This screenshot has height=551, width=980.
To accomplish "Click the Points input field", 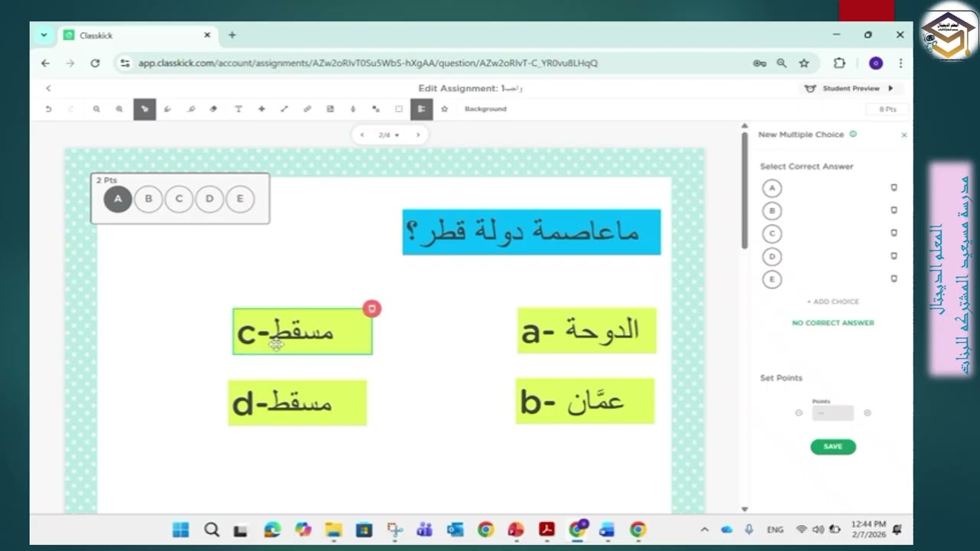I will click(833, 413).
